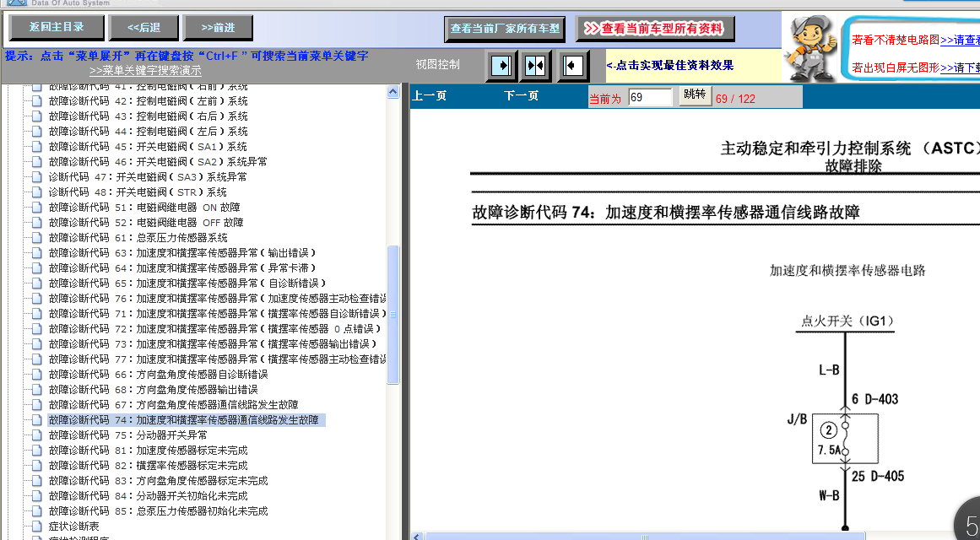Select 故障诊断代码 65 自诊断错误 entry

coord(187,283)
